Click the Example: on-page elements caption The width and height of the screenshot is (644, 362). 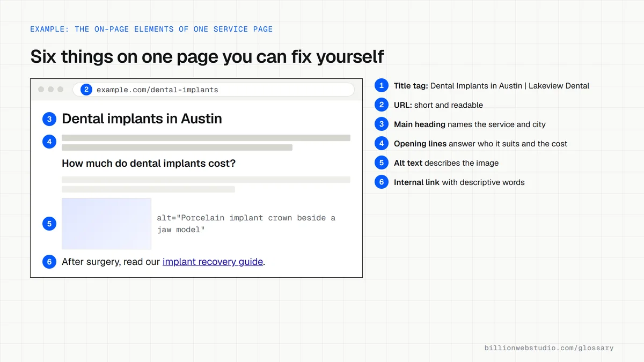coord(151,29)
